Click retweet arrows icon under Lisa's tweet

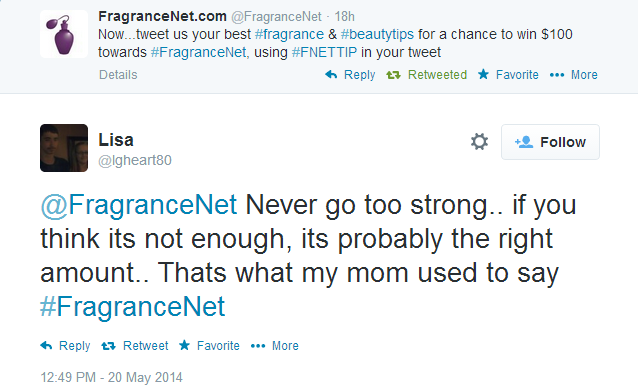click(108, 346)
